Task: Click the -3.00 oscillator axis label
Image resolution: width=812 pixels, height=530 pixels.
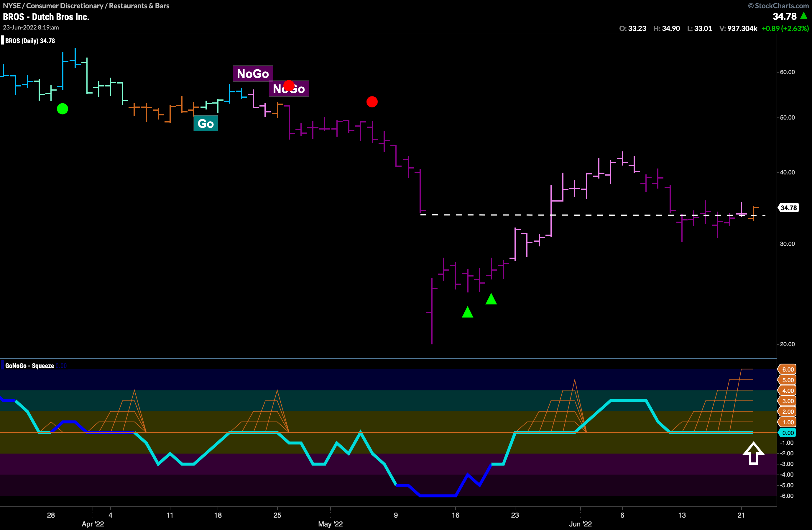Action: pyautogui.click(x=787, y=464)
